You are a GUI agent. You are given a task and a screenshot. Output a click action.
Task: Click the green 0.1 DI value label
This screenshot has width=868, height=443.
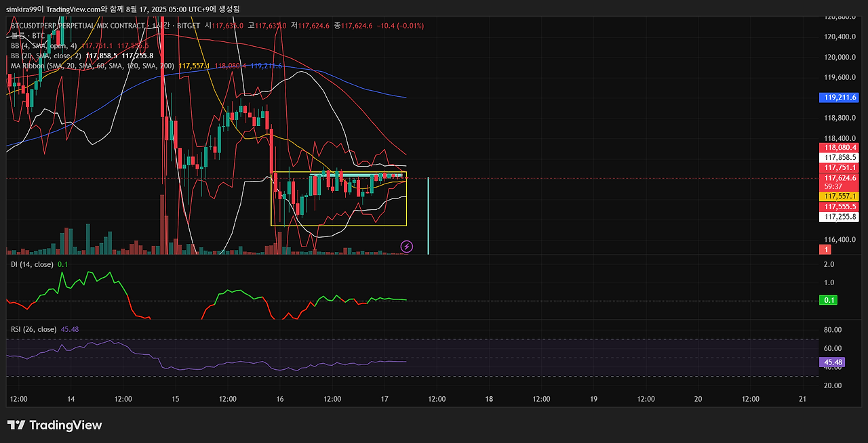[x=829, y=300]
